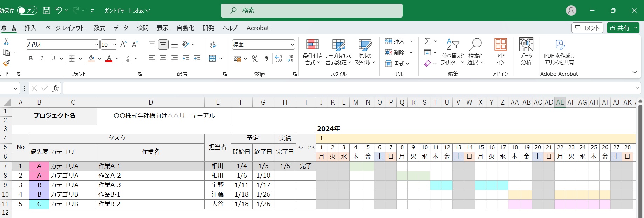Click the text orientation icon
644x218 pixels.
click(x=186, y=44)
